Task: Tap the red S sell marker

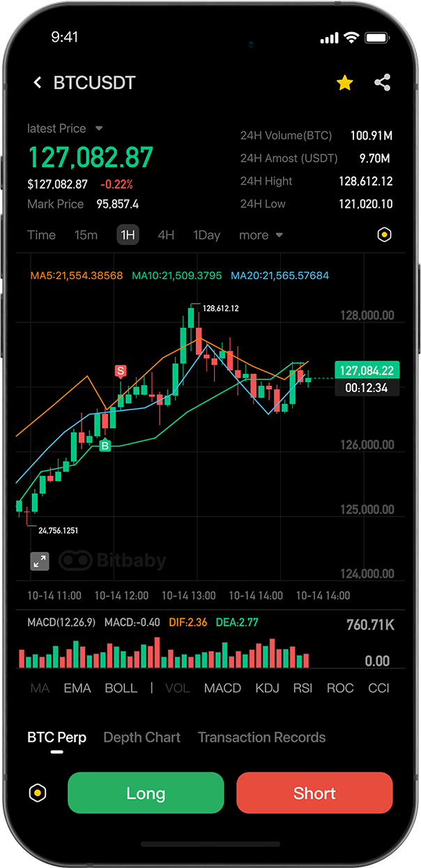Action: tap(121, 371)
